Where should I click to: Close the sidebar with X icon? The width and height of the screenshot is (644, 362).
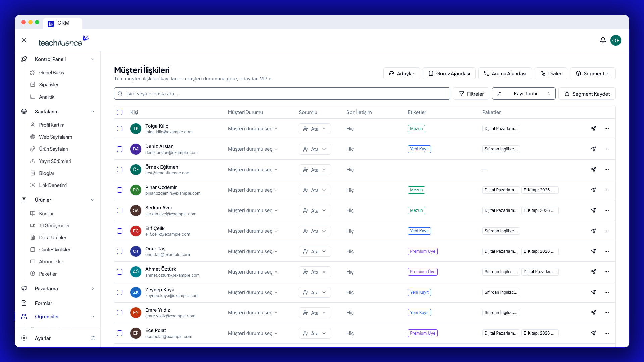coord(24,40)
